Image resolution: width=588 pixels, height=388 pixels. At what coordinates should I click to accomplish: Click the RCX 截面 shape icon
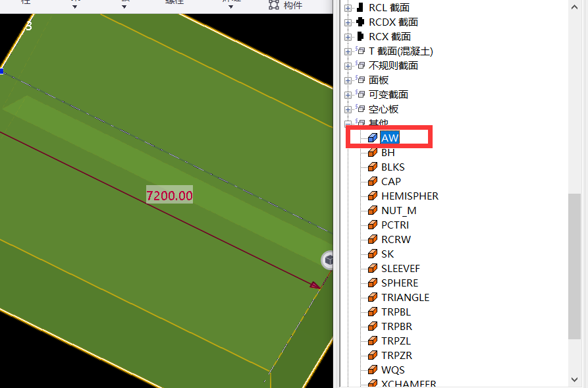(360, 36)
